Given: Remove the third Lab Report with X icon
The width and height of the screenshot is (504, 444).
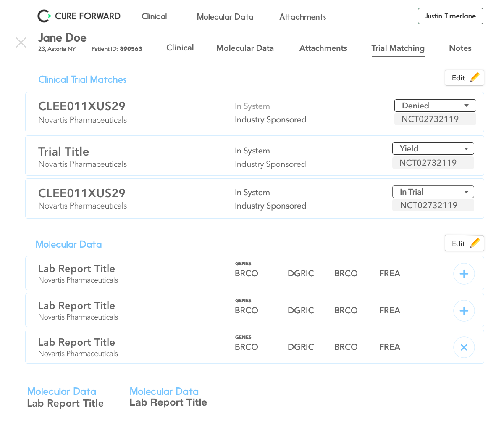Looking at the screenshot, I should 464,347.
